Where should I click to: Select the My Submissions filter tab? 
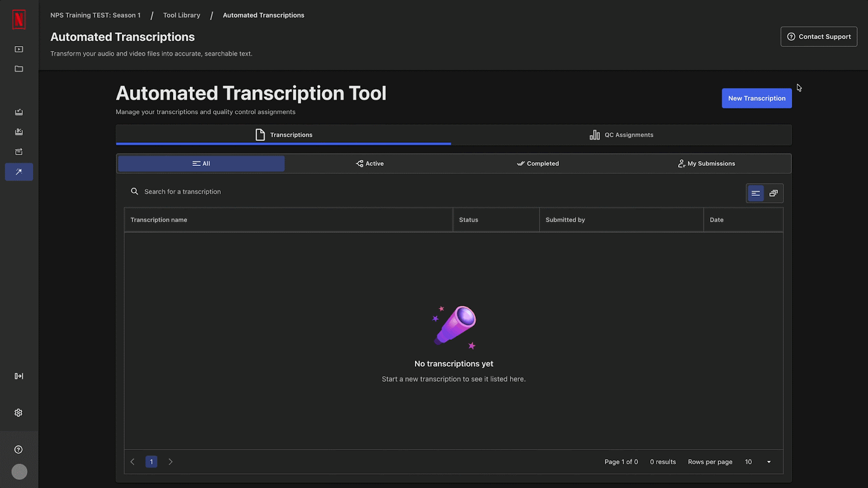[x=706, y=164]
